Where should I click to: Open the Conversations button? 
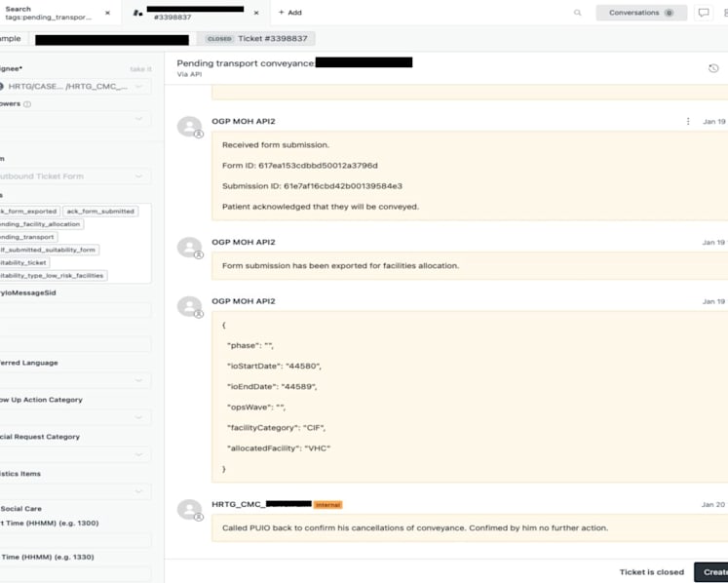(641, 13)
